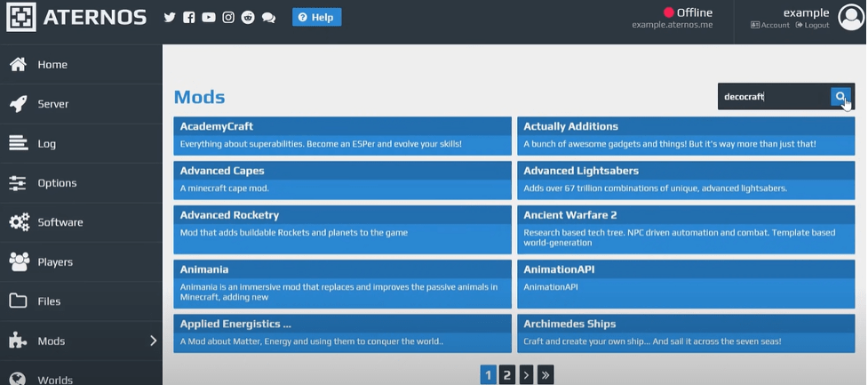Click the magnifier search button
868x385 pixels.
(x=840, y=96)
